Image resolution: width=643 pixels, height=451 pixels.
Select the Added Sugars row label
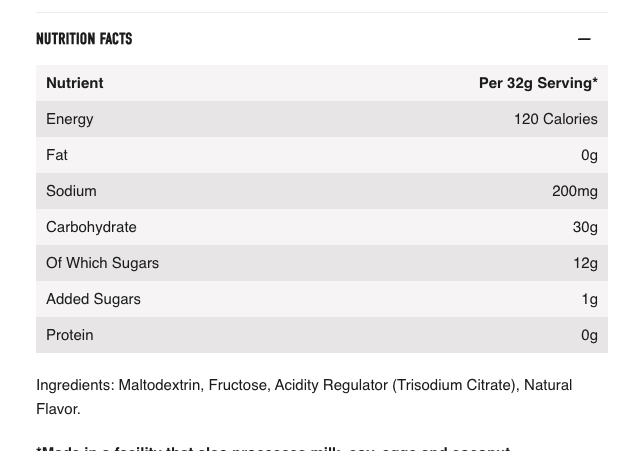point(93,299)
